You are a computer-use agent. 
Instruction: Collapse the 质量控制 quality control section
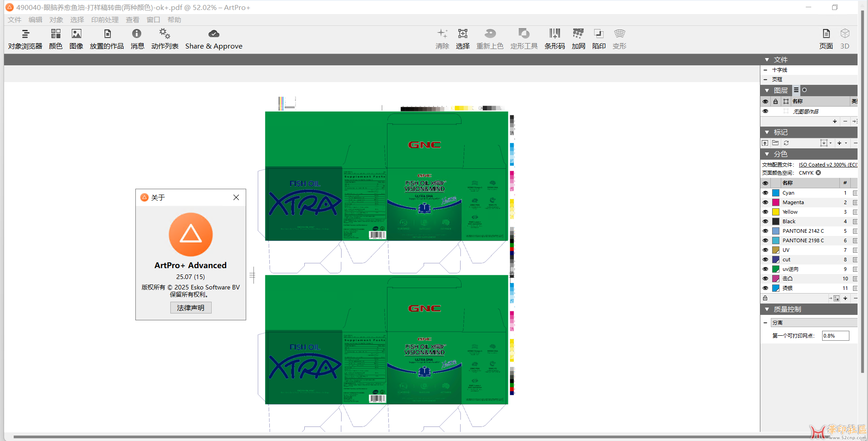(767, 309)
